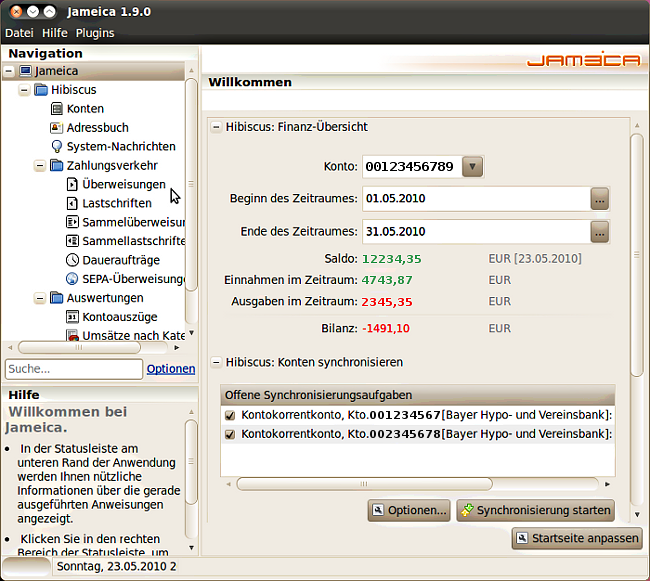Collapse the Hibiscus tree node
Screen dimensions: 650x581
pyautogui.click(x=24, y=90)
